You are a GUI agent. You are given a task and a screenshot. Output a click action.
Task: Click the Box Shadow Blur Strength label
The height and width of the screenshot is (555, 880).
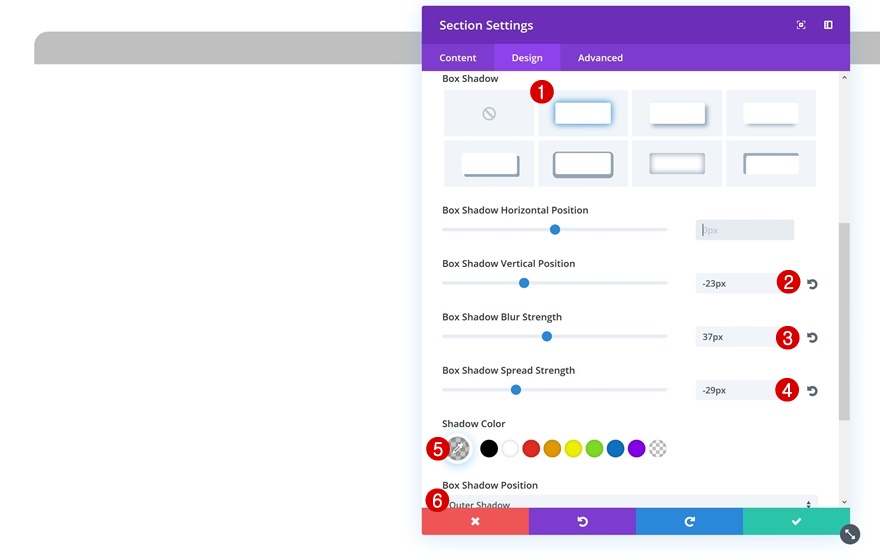[502, 317]
